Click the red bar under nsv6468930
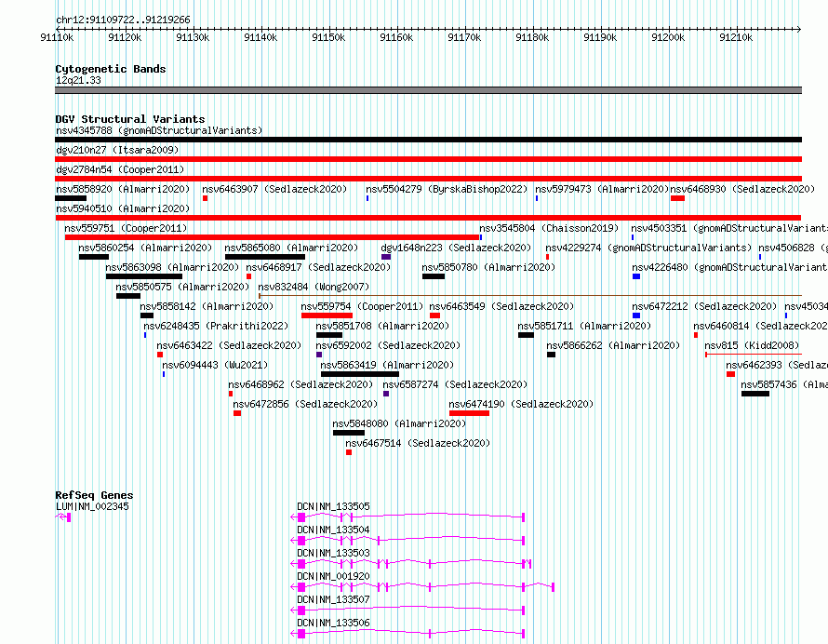The height and width of the screenshot is (644, 828). [x=677, y=198]
